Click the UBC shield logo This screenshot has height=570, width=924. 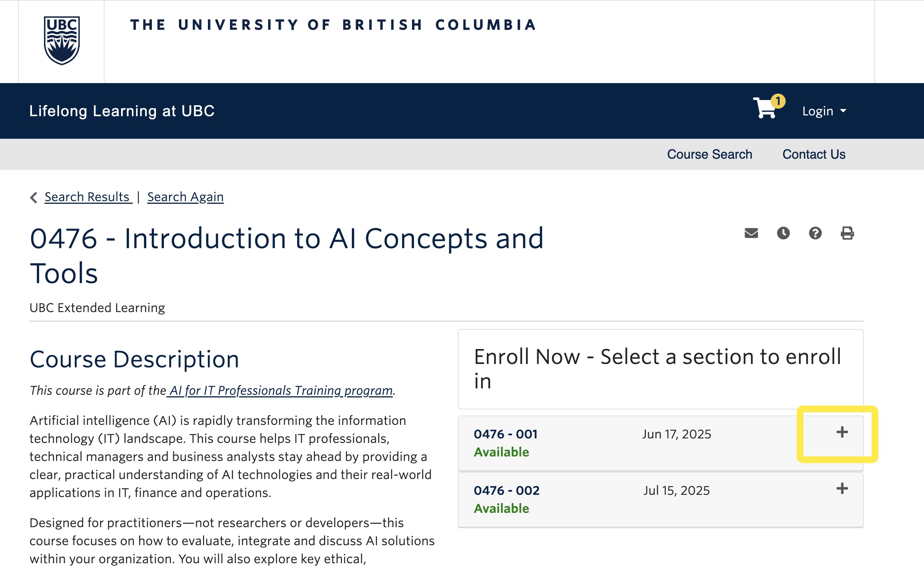[x=62, y=41]
